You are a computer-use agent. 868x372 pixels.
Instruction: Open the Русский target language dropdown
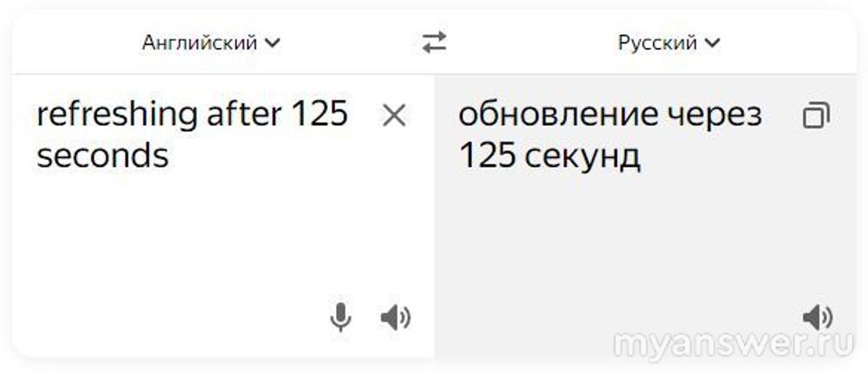(668, 43)
